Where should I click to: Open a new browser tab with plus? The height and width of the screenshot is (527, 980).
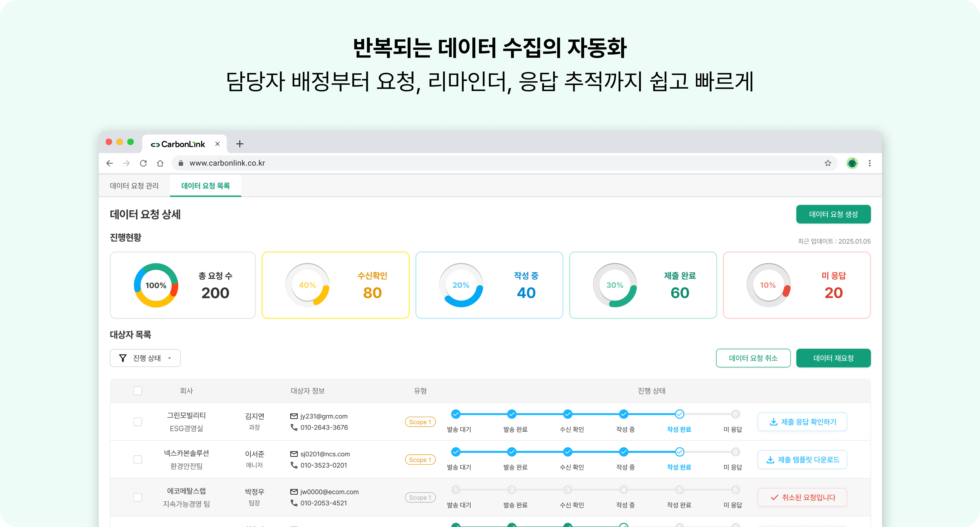(239, 144)
